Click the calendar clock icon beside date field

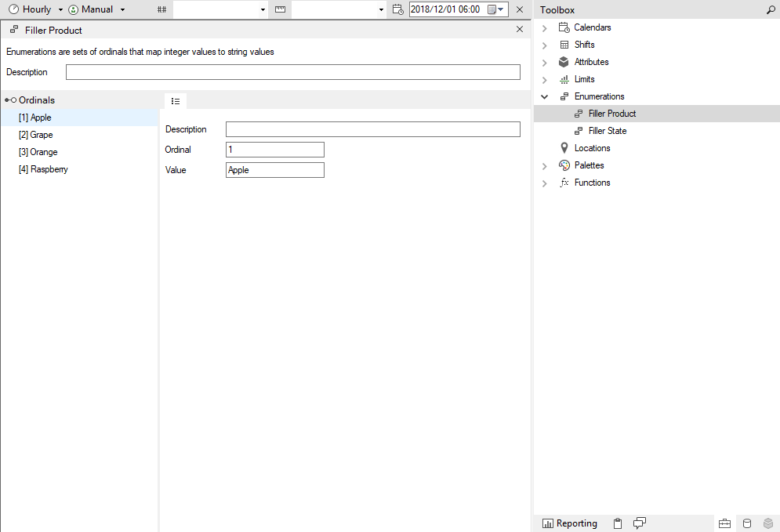pyautogui.click(x=397, y=9)
